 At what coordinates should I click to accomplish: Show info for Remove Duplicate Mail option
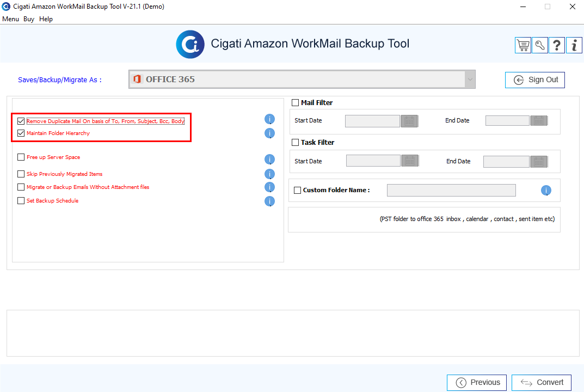point(269,119)
